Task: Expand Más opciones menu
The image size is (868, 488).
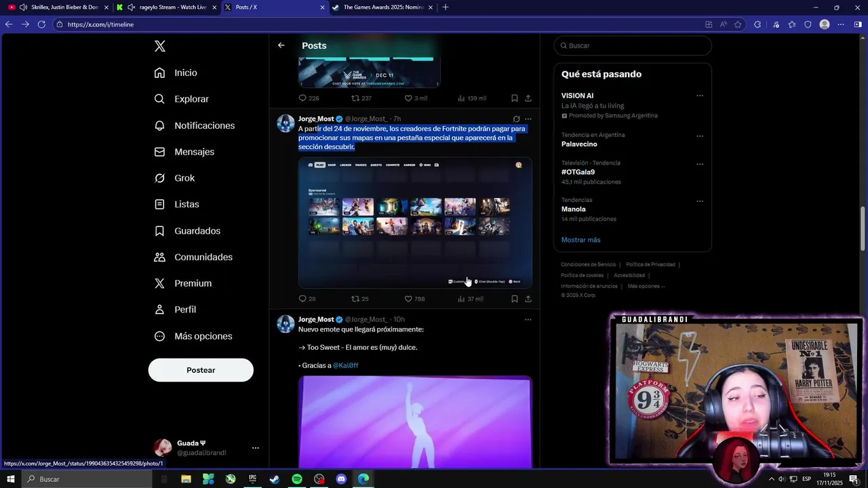Action: [193, 336]
